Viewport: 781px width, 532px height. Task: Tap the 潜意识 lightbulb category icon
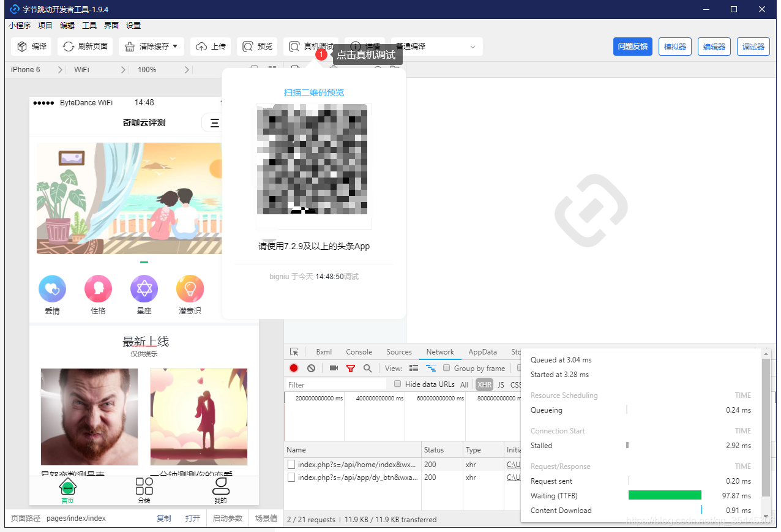(190, 289)
